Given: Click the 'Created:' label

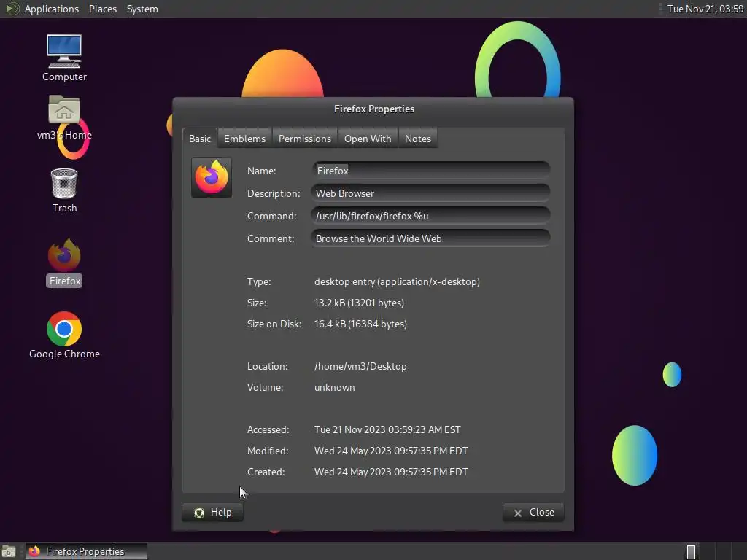Looking at the screenshot, I should pyautogui.click(x=266, y=472).
